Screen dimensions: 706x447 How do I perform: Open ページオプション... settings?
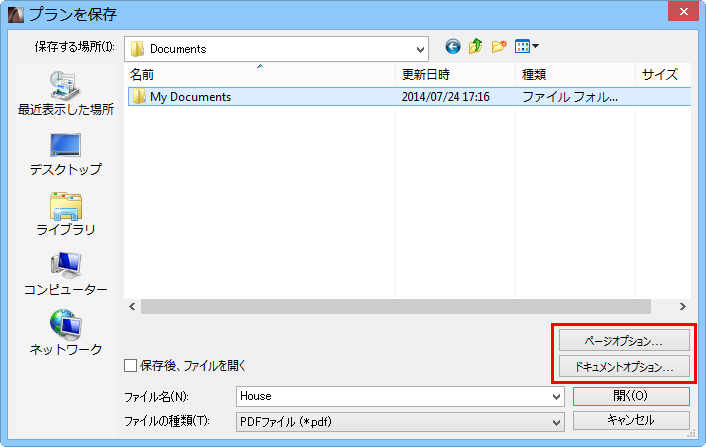coord(624,340)
